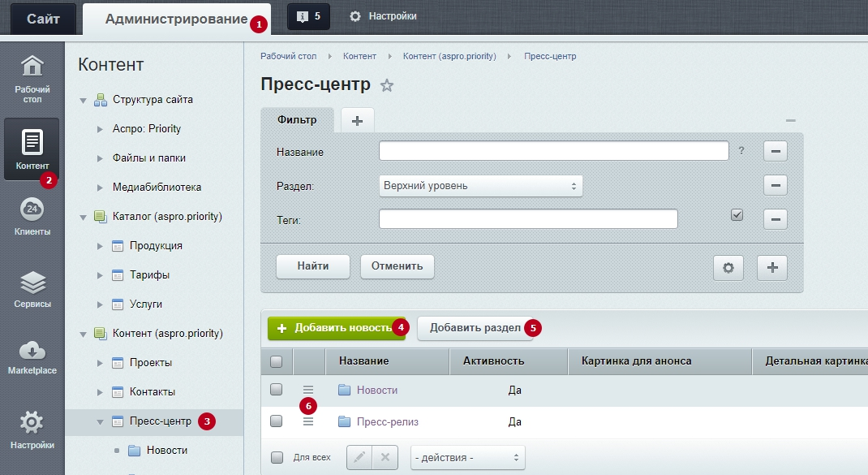Check the Пресс-релиз row checkbox
Image resolution: width=868 pixels, height=475 pixels.
[x=277, y=421]
